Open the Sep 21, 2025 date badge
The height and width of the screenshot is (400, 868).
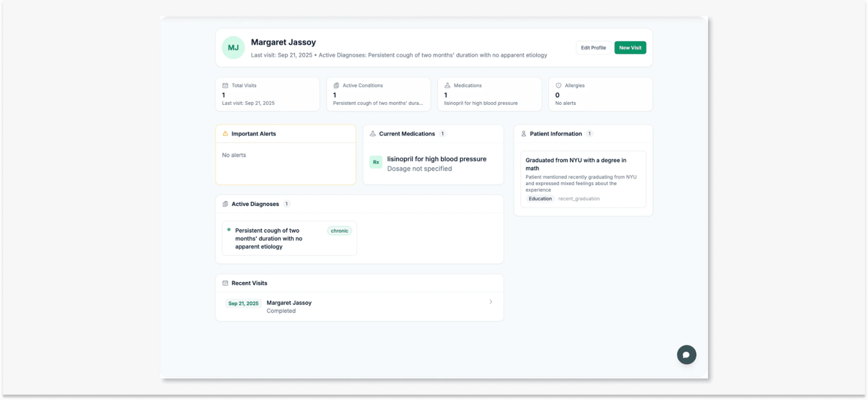pos(243,303)
